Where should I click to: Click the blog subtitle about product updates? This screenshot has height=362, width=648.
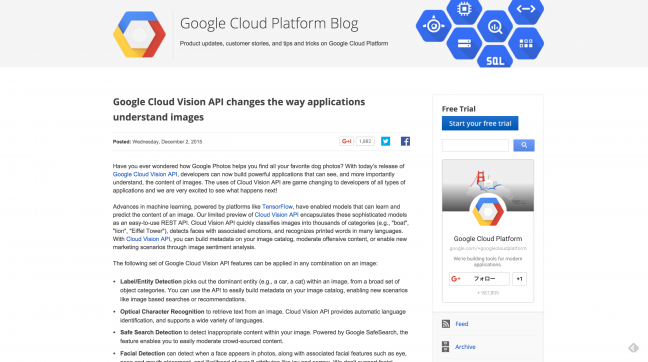point(284,43)
